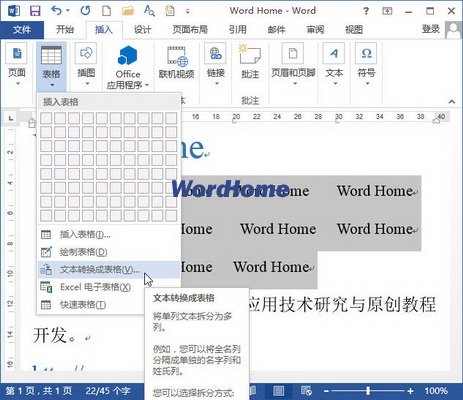Viewport: 463px width, 400px height.
Task: Switch to web layout view icon
Action: click(306, 391)
